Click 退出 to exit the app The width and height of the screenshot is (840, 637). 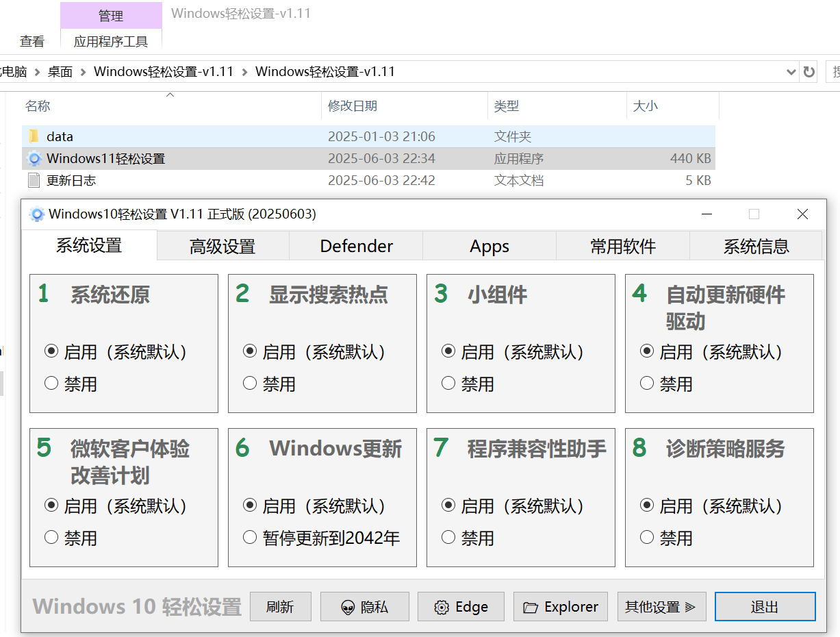point(765,606)
